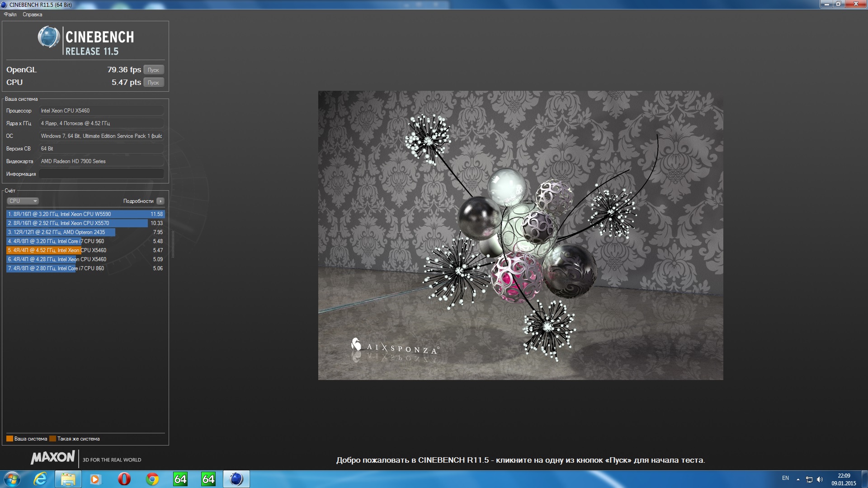Run the CPU benchmark test

tap(153, 83)
